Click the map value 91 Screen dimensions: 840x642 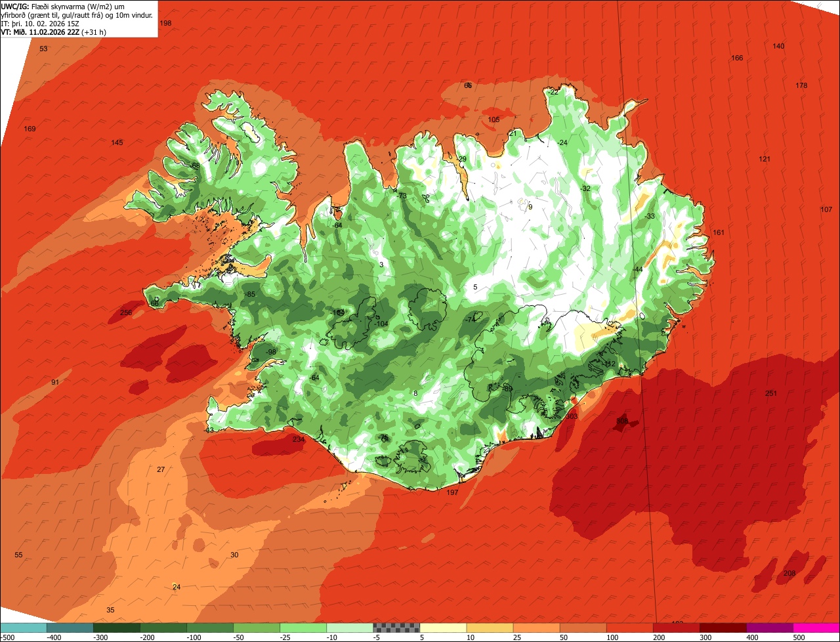[x=55, y=382]
